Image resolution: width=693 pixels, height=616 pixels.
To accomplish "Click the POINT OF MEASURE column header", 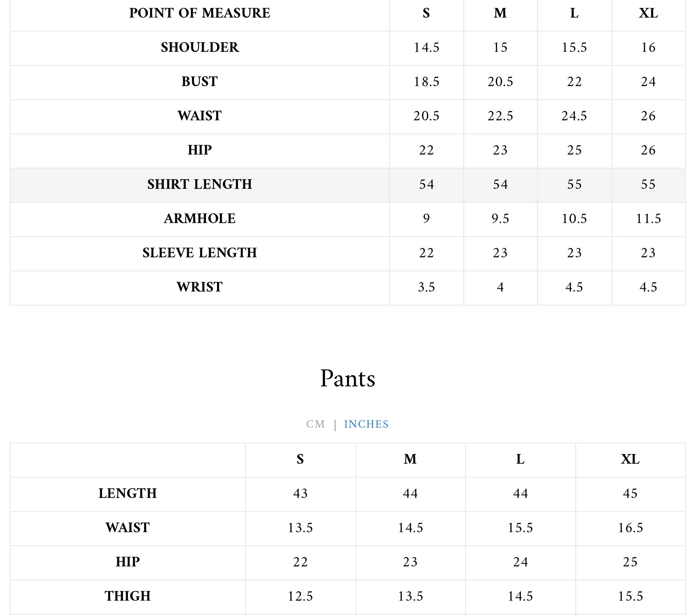I will point(200,13).
